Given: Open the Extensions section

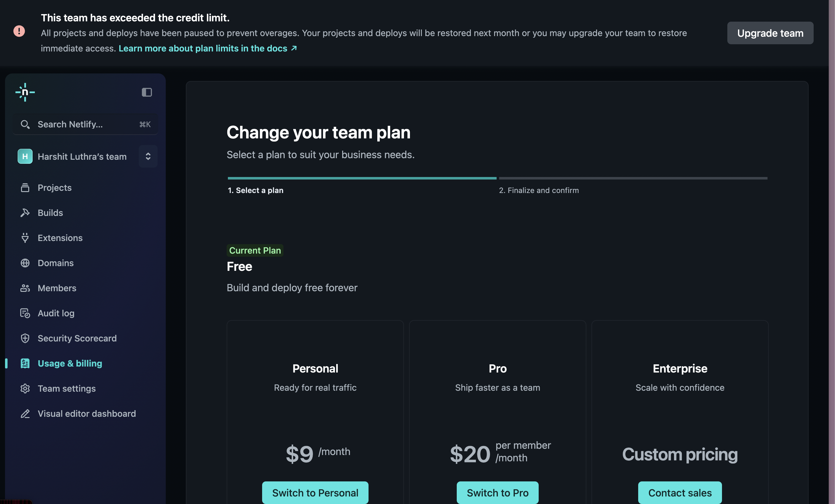Looking at the screenshot, I should tap(60, 238).
